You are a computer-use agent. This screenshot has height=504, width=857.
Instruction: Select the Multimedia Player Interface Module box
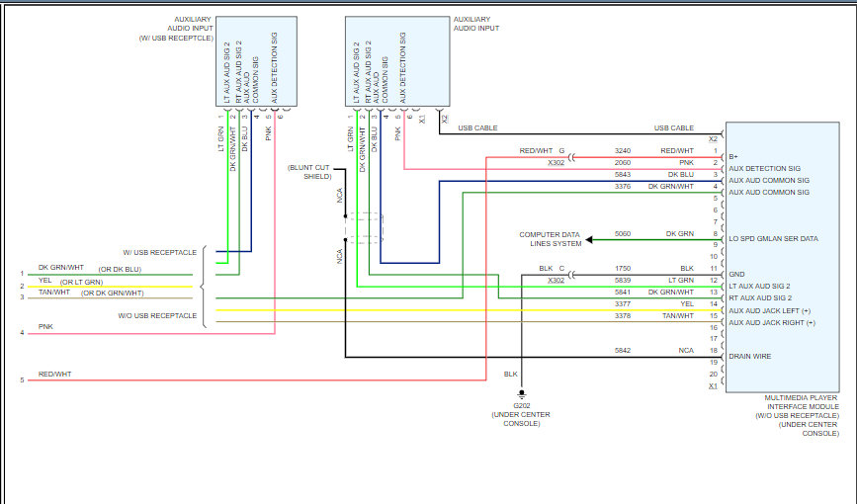click(782, 257)
